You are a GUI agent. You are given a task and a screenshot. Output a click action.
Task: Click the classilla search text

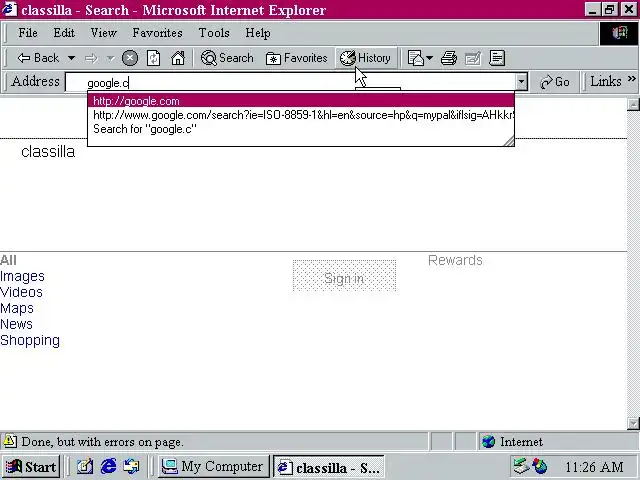[x=48, y=152]
